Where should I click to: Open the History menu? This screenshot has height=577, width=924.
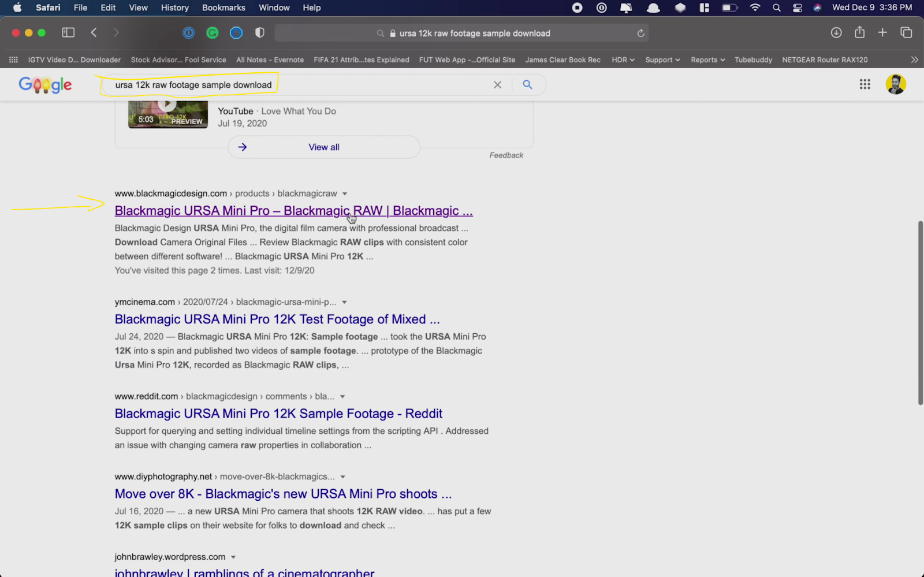tap(175, 8)
